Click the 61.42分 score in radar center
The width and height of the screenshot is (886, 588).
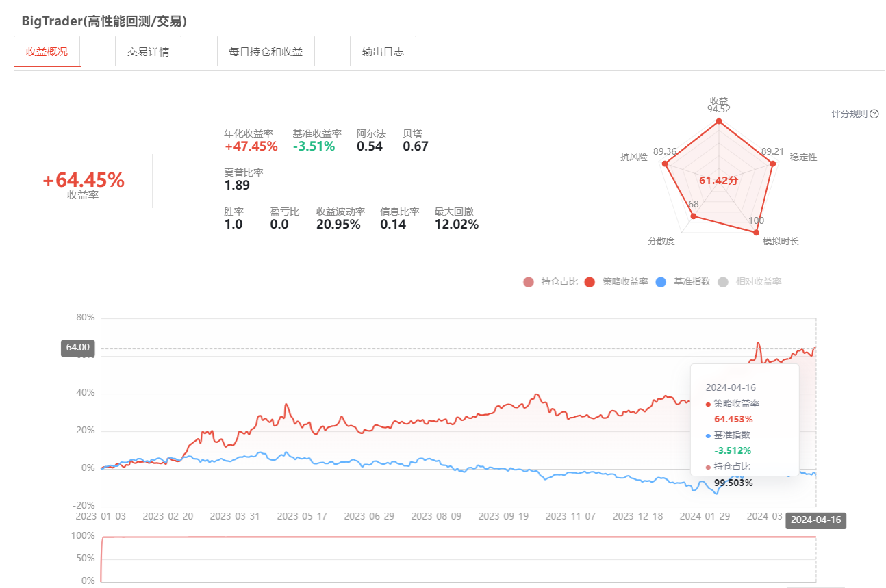click(x=718, y=181)
